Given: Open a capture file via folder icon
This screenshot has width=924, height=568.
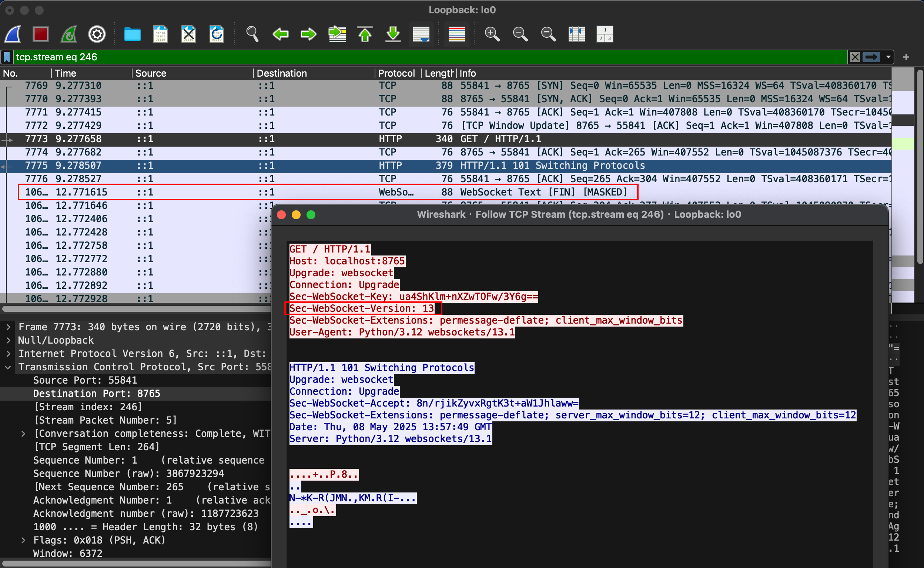Looking at the screenshot, I should (x=132, y=34).
